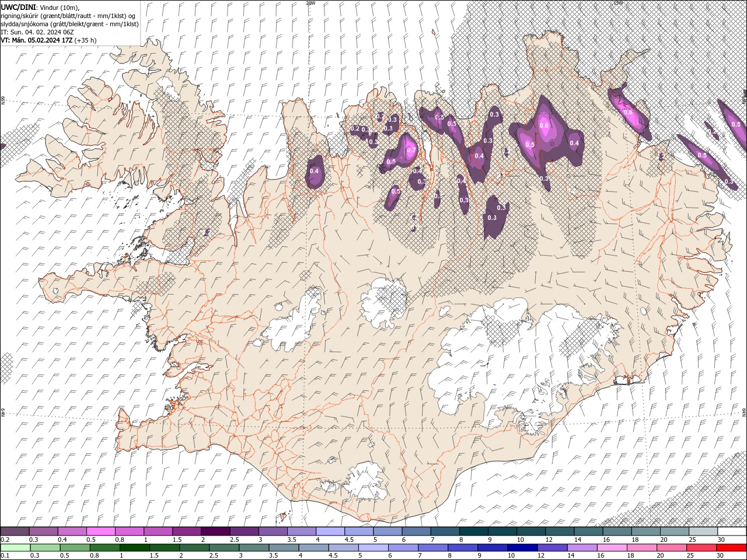The image size is (747, 560).
Task: Pick the snow-scale swatch between 1 and 1.5
Action: point(158,531)
